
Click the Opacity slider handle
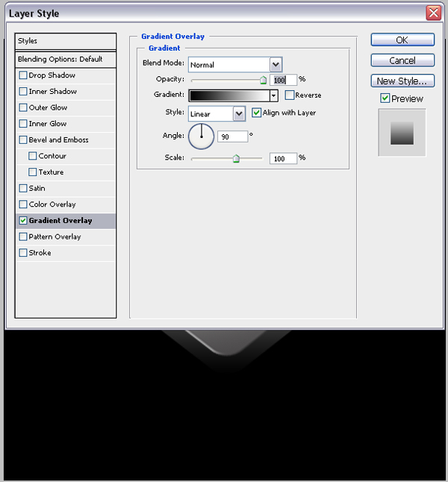263,81
